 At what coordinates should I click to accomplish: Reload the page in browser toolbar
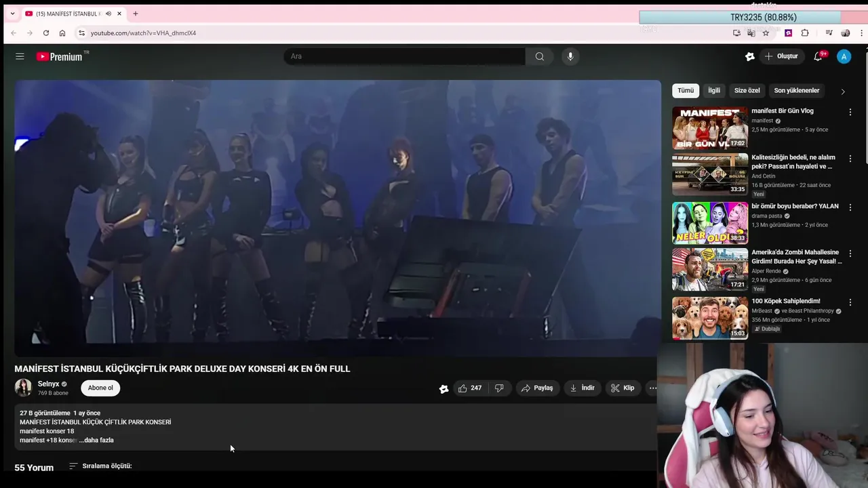(46, 33)
